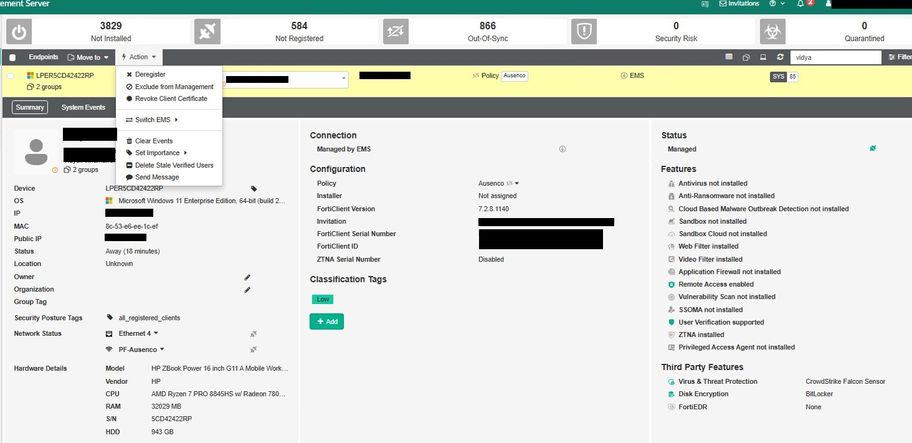
Task: Click the disconnect icon beside PF-Ausenco
Action: (x=254, y=349)
